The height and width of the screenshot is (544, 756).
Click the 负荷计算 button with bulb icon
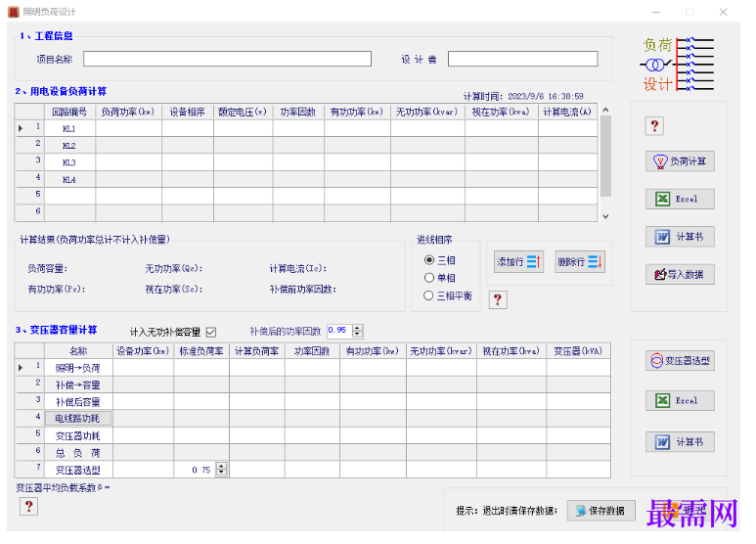(x=680, y=161)
